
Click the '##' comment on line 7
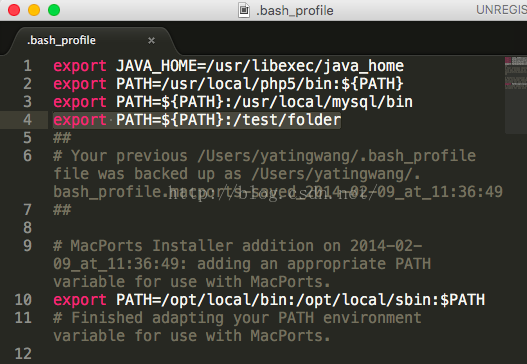pos(62,210)
